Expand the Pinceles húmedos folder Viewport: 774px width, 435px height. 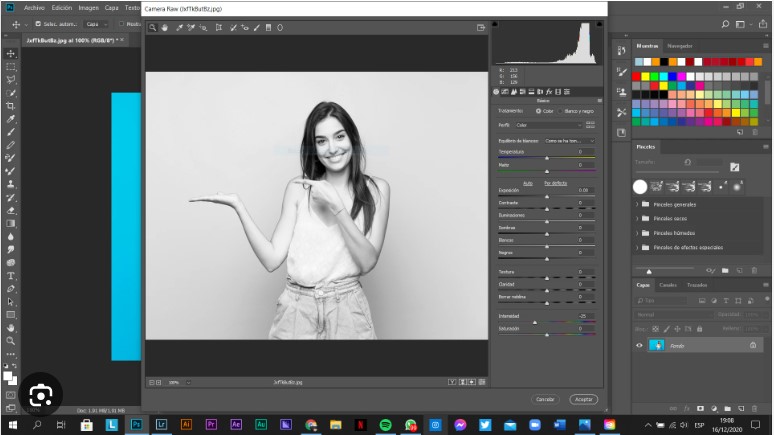[638, 233]
